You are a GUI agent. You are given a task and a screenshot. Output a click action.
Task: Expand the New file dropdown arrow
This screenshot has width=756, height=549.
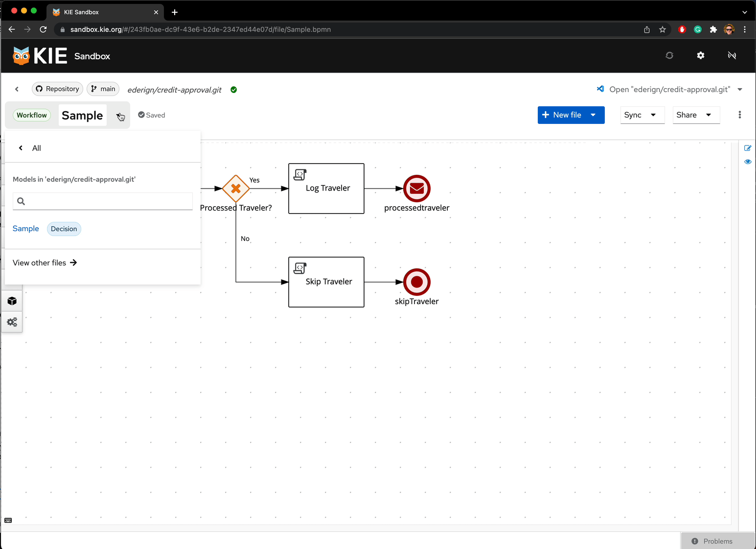click(x=593, y=115)
